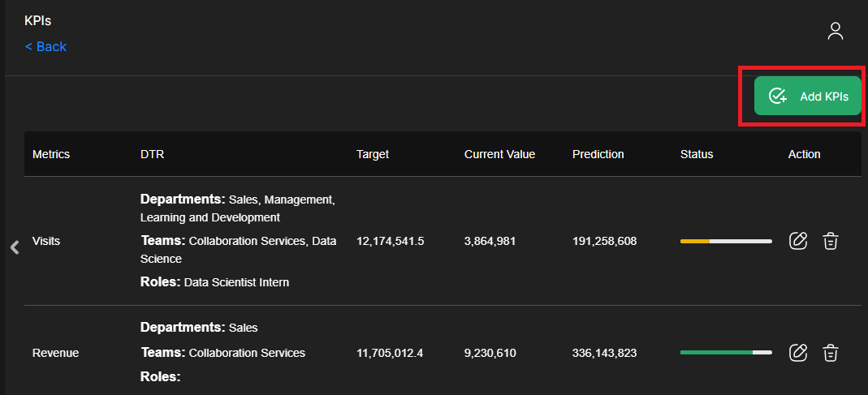Go back using the Back link
The height and width of the screenshot is (395, 868).
pos(45,47)
